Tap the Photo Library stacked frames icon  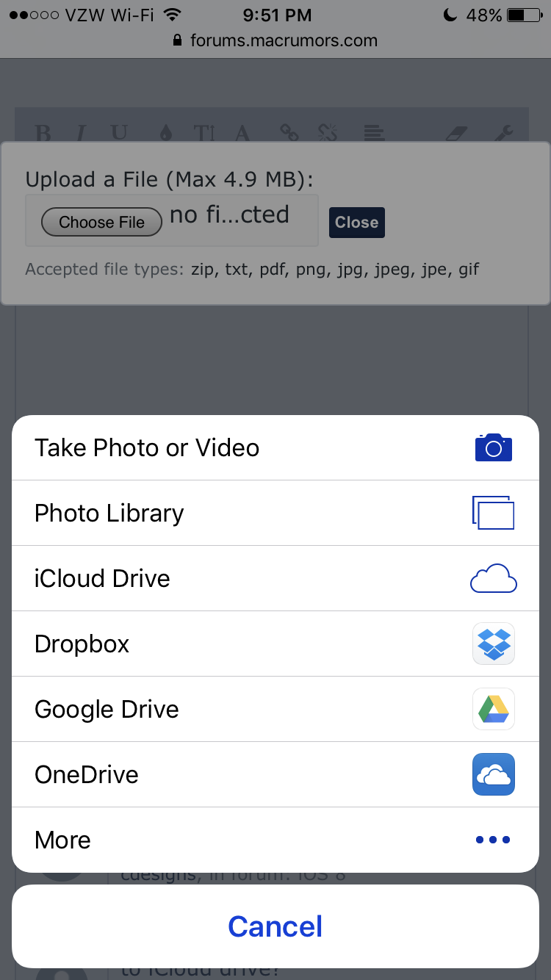tap(493, 513)
